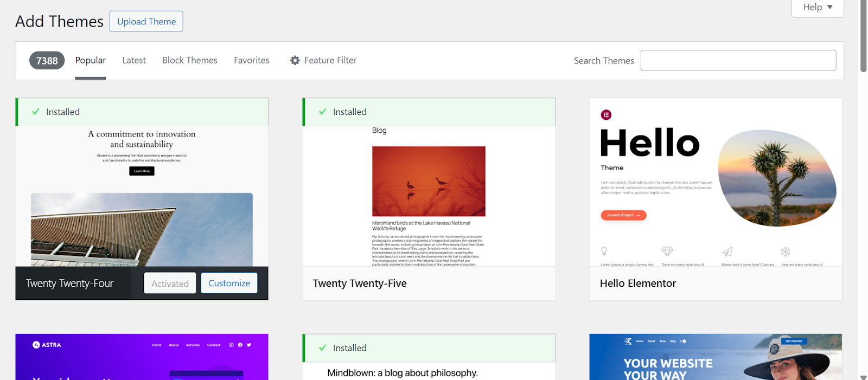
Task: Open the Twenty Twenty-Five theme screenshot
Action: click(429, 196)
